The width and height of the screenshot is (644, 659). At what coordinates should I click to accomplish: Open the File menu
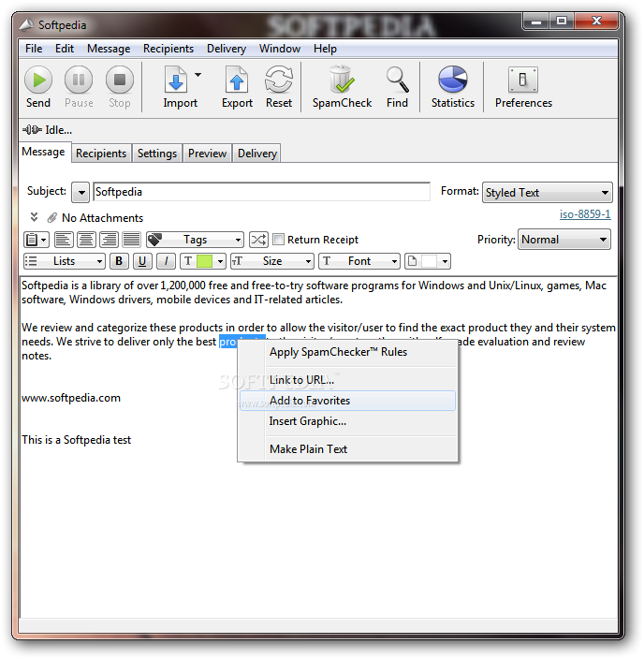34,49
